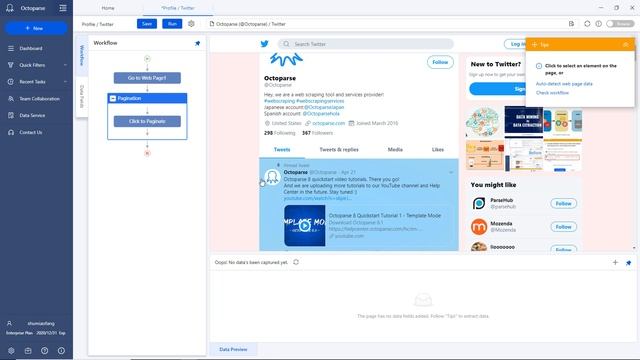Click the Twitter bird logo
The height and width of the screenshot is (360, 640).
pos(264,44)
